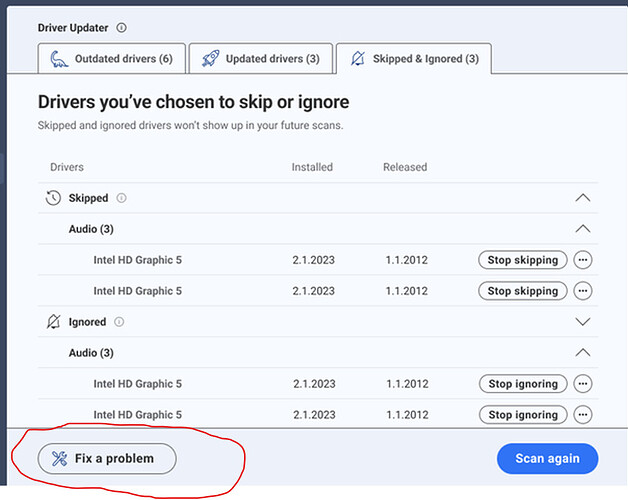
Task: Click Stop ignoring for last driver
Action: click(523, 415)
